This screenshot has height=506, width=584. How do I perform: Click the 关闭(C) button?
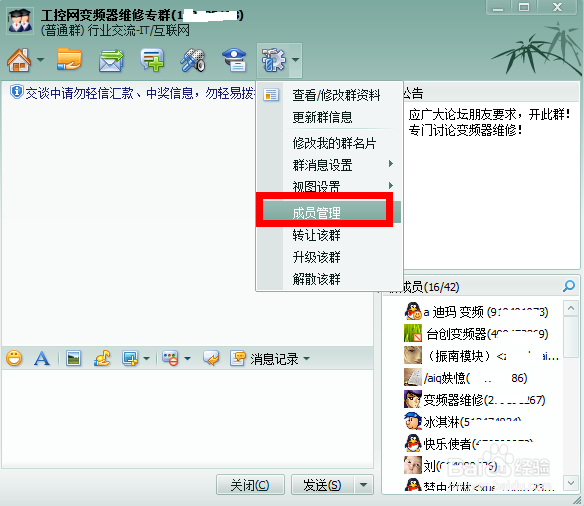tap(250, 485)
